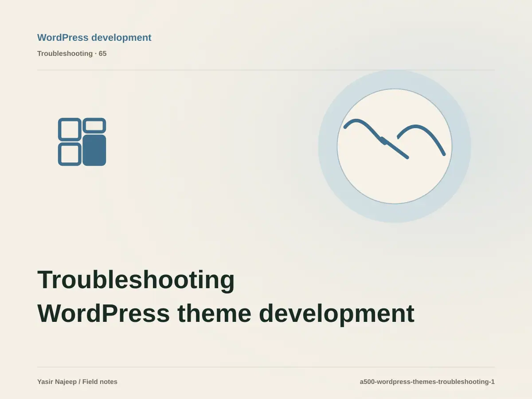
Task: Click the 'WordPress theme development' title line
Action: 226,314
